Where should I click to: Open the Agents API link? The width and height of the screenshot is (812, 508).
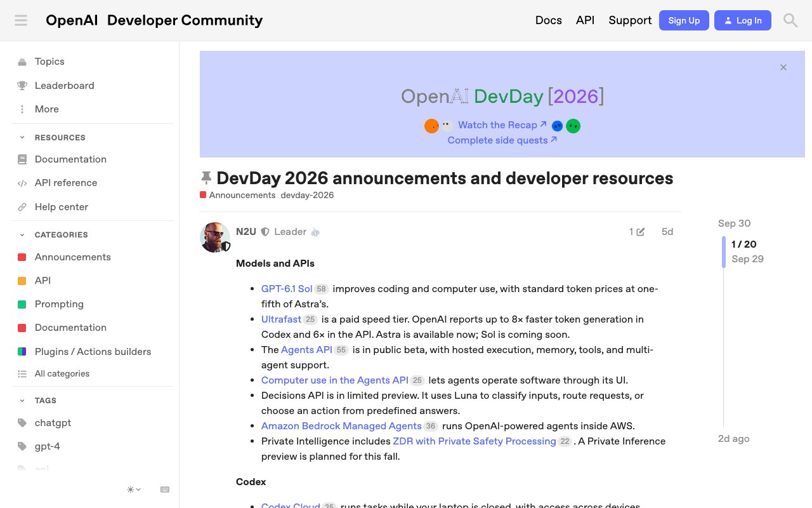pyautogui.click(x=306, y=350)
